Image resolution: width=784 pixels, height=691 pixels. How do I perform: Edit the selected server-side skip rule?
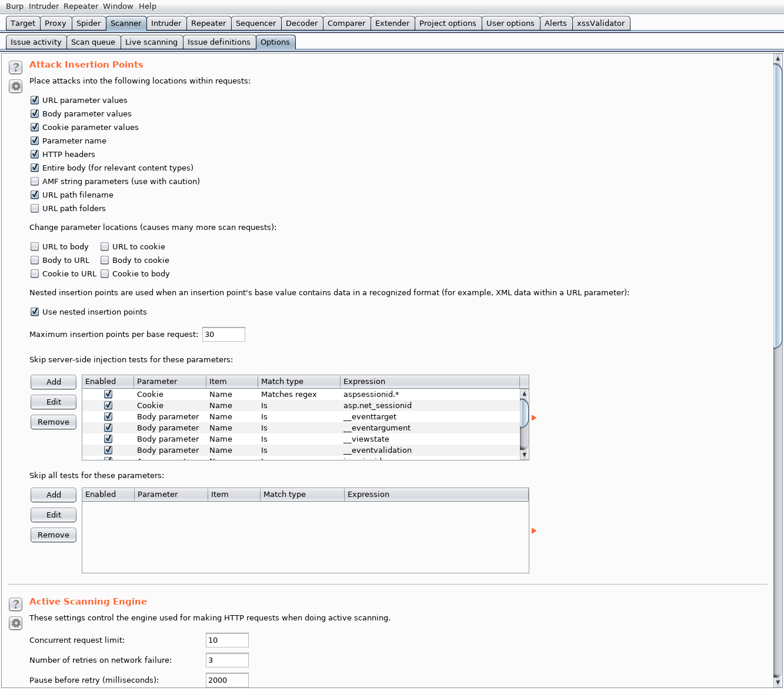tap(54, 402)
